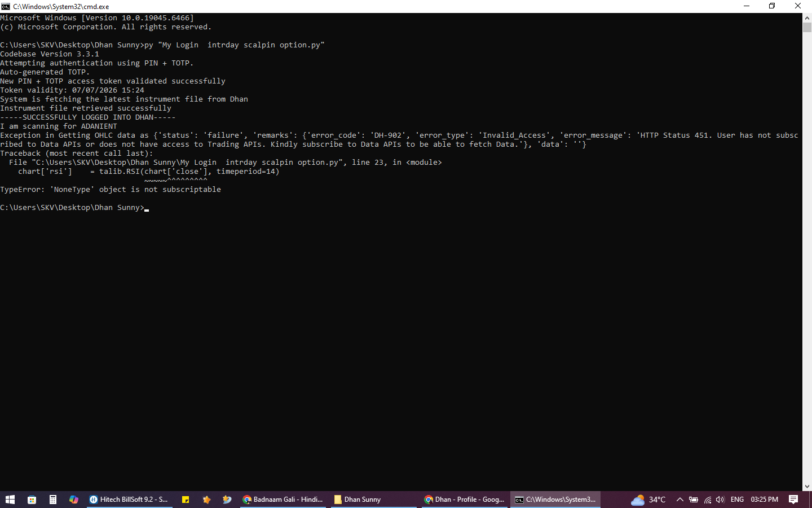Restore down the cmd.exe window
Image resolution: width=812 pixels, height=508 pixels.
772,6
